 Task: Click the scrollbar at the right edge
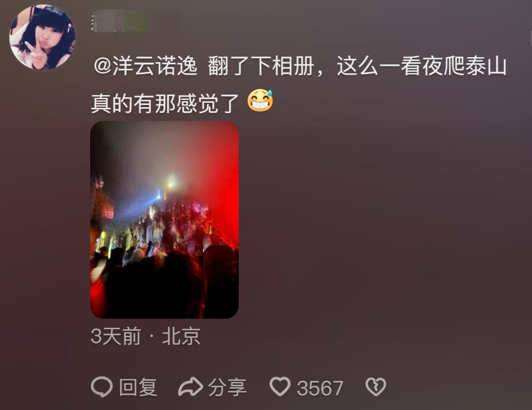coord(530,37)
